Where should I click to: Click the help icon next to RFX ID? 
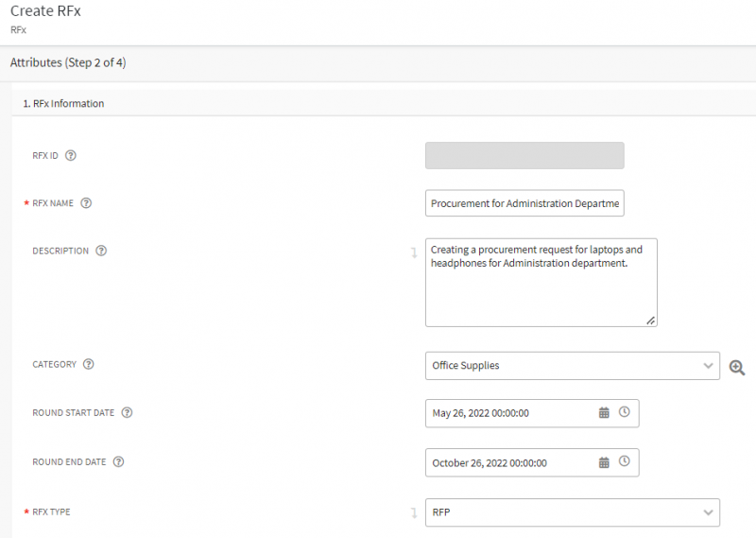pyautogui.click(x=71, y=155)
